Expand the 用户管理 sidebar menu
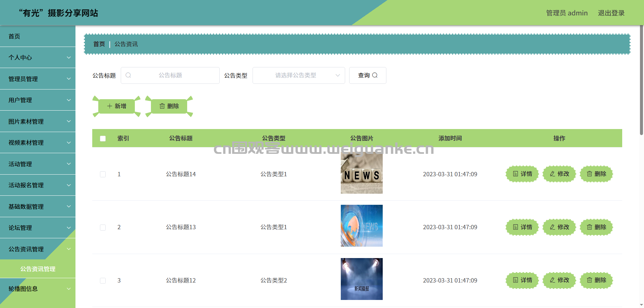This screenshot has width=644, height=308. [38, 100]
